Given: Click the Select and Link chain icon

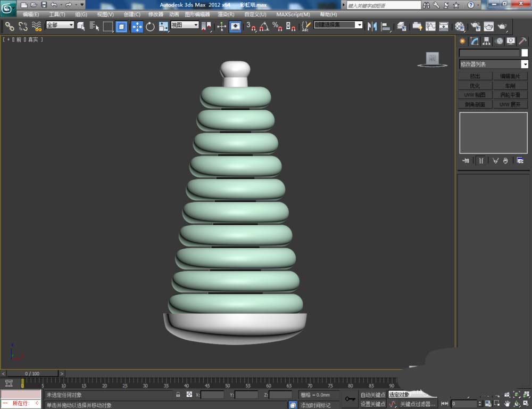Looking at the screenshot, I should 9,26.
